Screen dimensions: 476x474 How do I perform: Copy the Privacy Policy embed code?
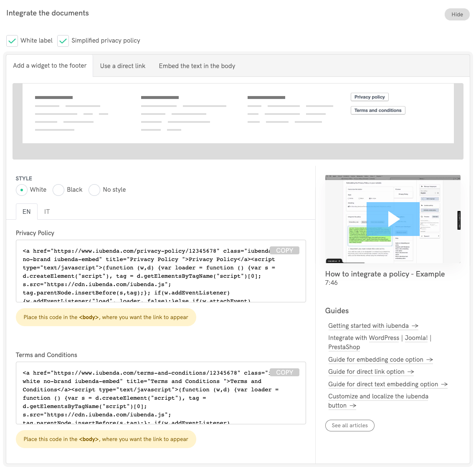[x=284, y=250]
